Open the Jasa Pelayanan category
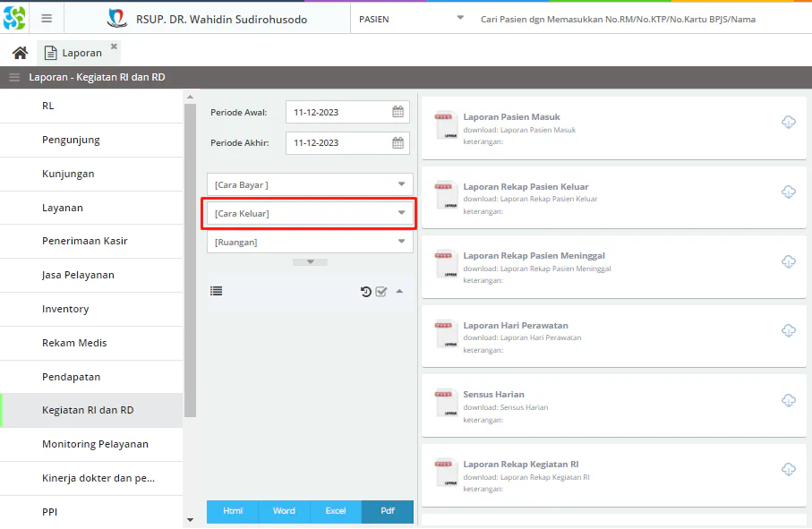 [x=91, y=276]
